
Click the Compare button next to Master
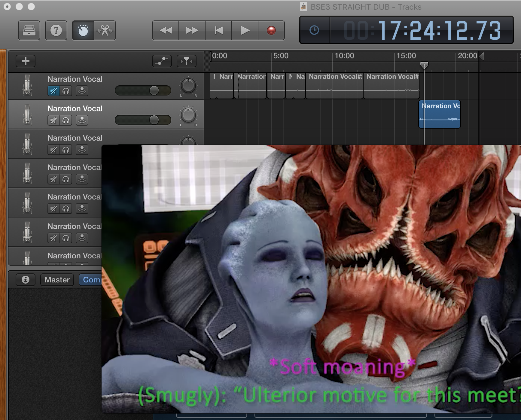(90, 280)
